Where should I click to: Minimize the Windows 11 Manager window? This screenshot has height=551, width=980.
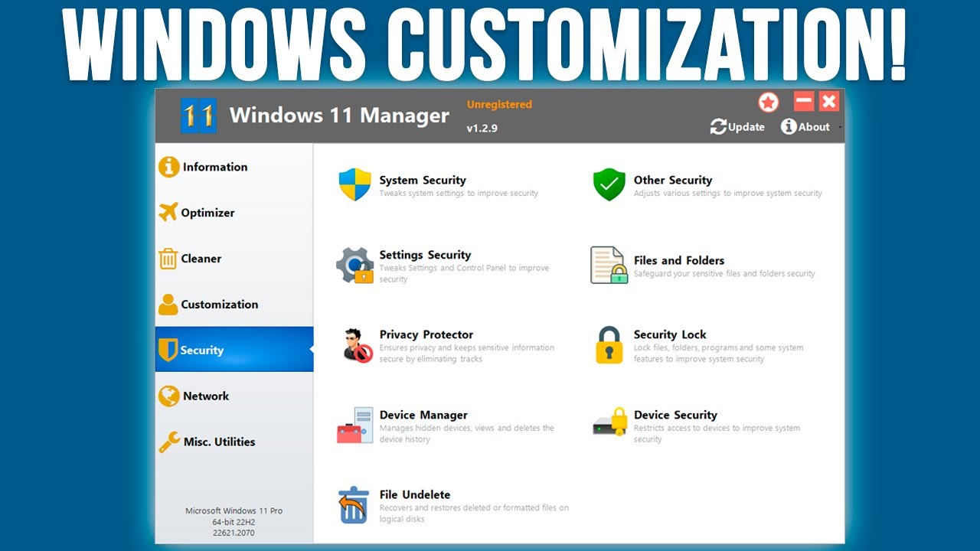pos(803,101)
